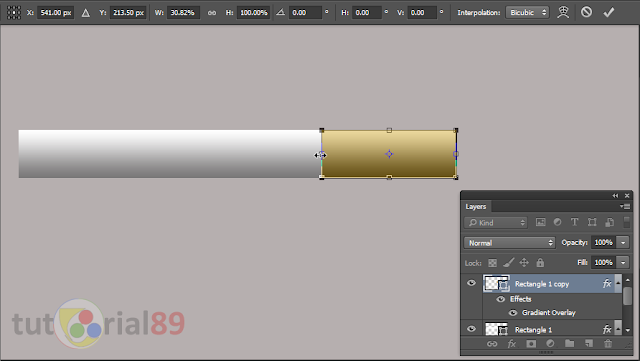Select the Rectangle 1 copy layer name
Image resolution: width=640 pixels, height=361 pixels.
coord(542,284)
